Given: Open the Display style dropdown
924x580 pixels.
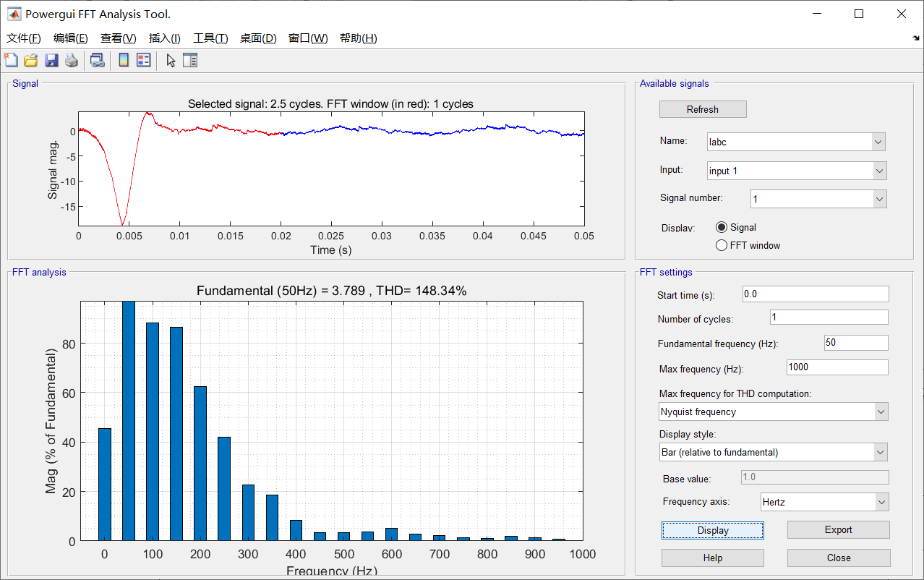Looking at the screenshot, I should click(773, 452).
